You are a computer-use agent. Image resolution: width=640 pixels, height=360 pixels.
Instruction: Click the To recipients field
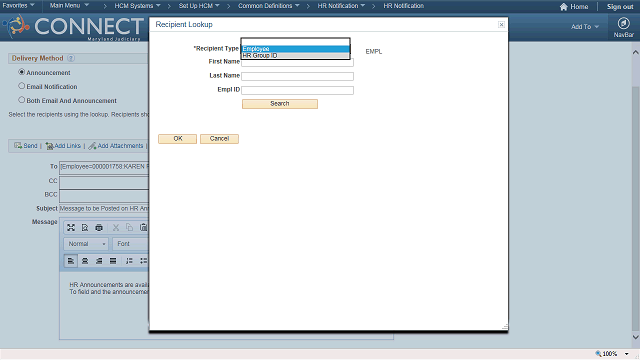[104, 167]
